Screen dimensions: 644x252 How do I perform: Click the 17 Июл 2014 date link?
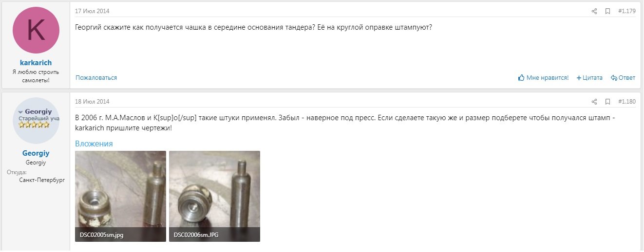point(92,11)
